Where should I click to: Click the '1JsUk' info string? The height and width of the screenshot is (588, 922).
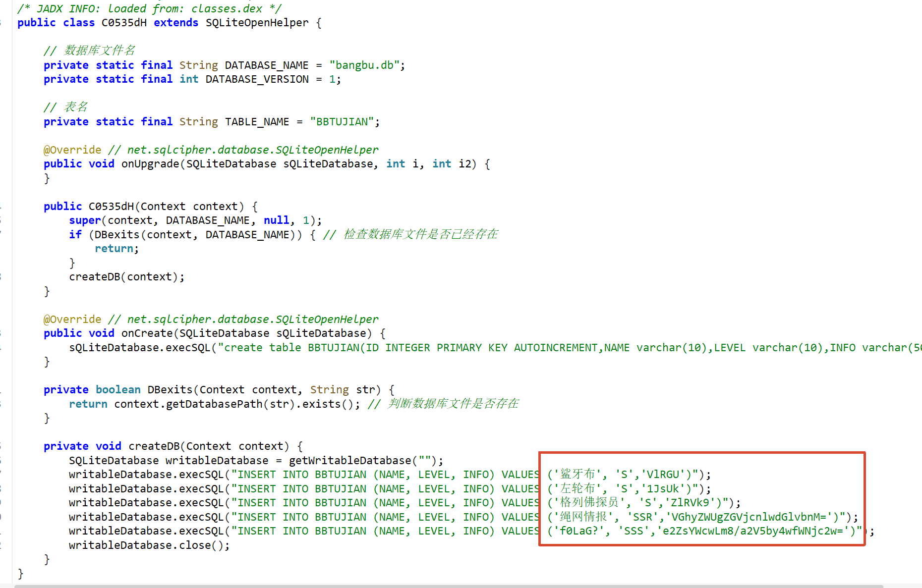[663, 489]
